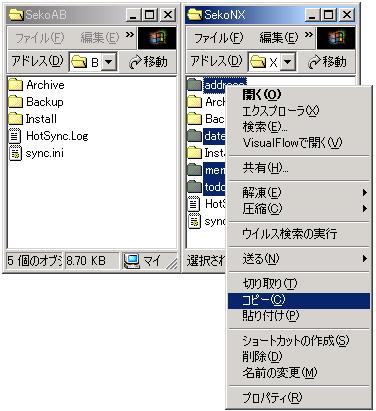Click the Windows logo throbber in SekoAB
This screenshot has width=376, height=411.
click(157, 38)
